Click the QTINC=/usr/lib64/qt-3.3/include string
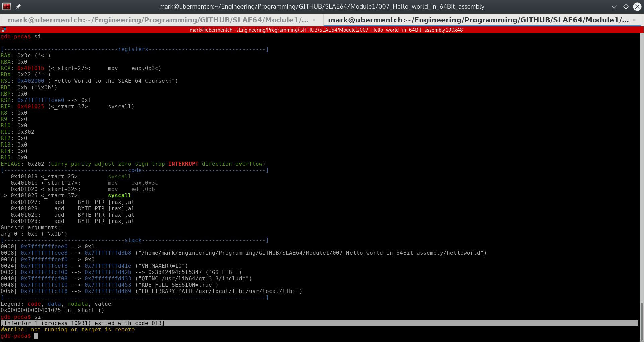The height and width of the screenshot is (342, 644). [193, 279]
